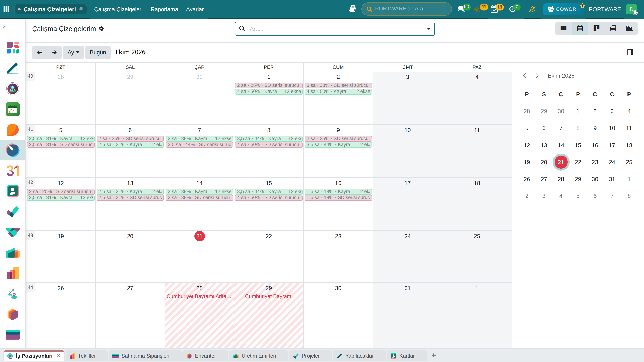The height and width of the screenshot is (362, 644).
Task: Open the 16 October 1,5 sa Kayra entry
Action: point(338,192)
